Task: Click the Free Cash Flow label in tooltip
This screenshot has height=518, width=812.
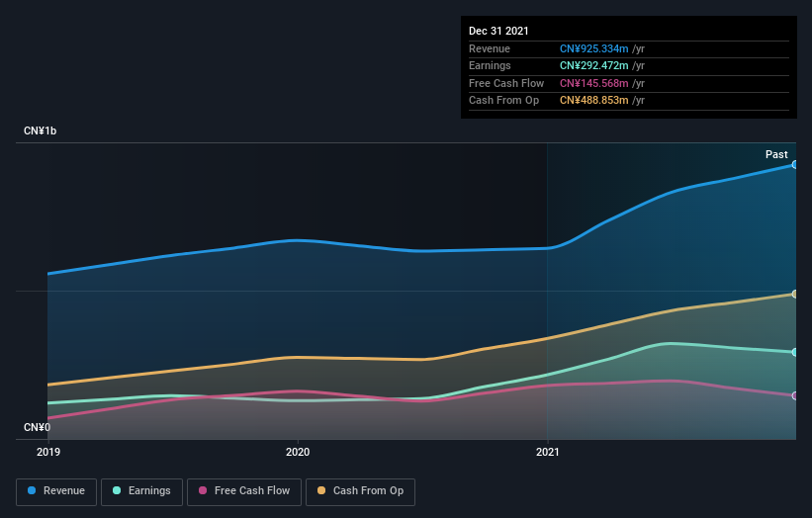Action: [x=506, y=83]
